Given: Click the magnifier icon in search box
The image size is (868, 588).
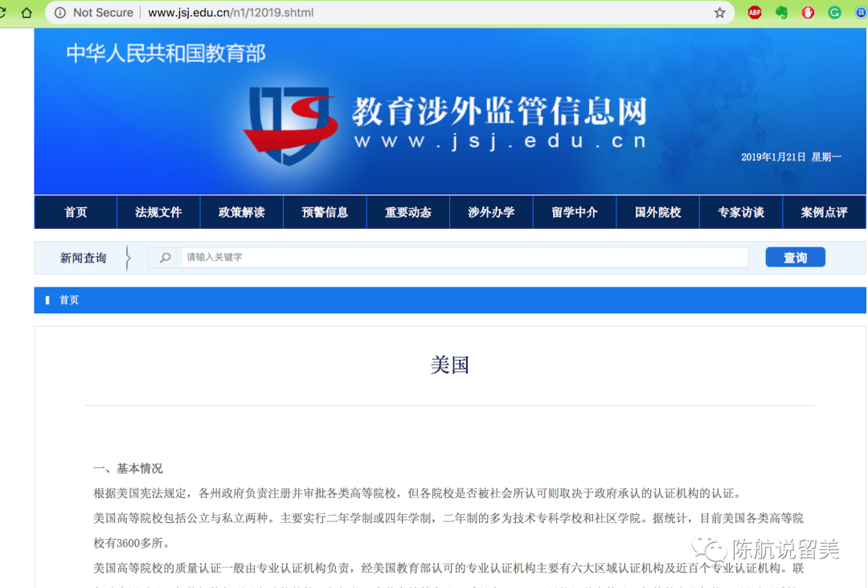Looking at the screenshot, I should point(166,258).
